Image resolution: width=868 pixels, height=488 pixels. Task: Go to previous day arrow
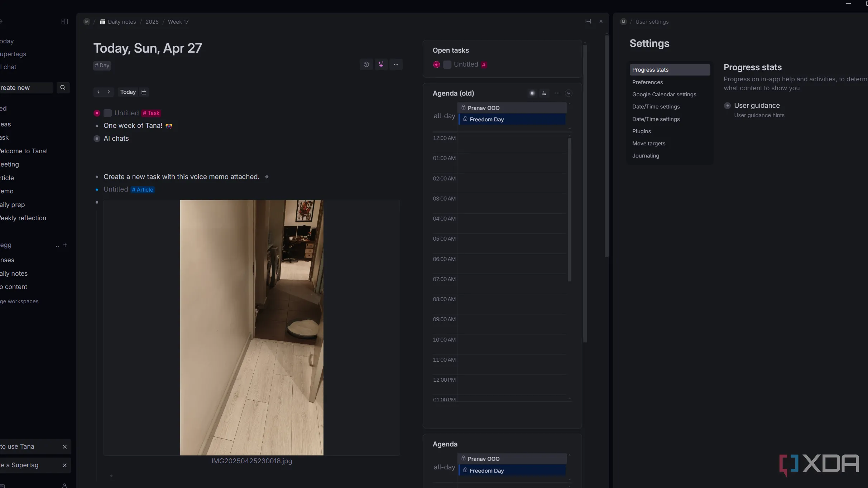[98, 92]
